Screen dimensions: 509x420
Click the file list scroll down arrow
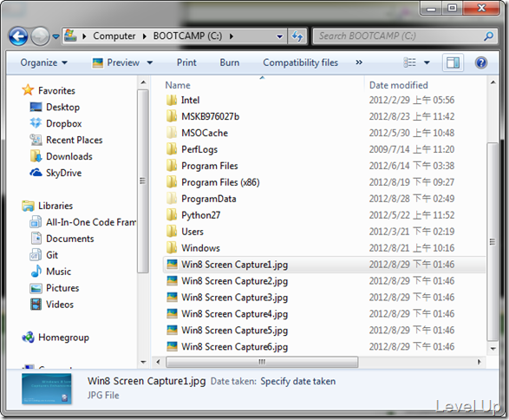pyautogui.click(x=493, y=349)
